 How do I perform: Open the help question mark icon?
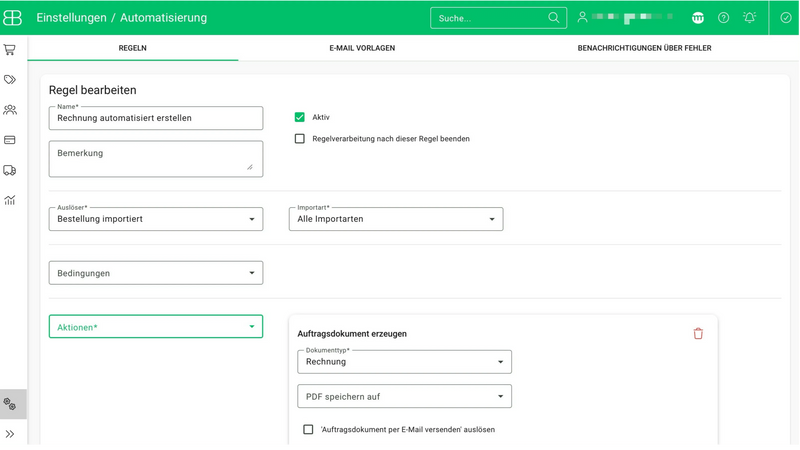[x=723, y=18]
